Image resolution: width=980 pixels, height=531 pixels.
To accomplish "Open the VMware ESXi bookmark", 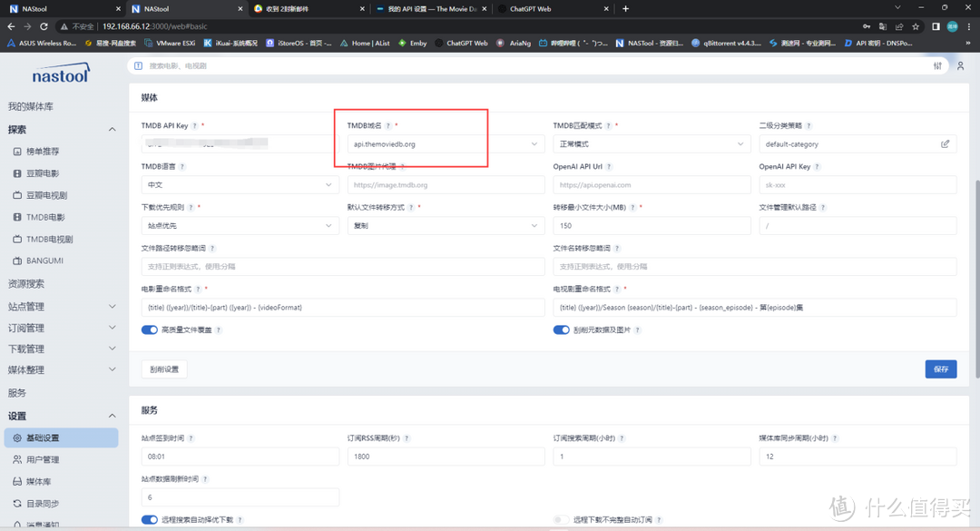I will point(170,44).
